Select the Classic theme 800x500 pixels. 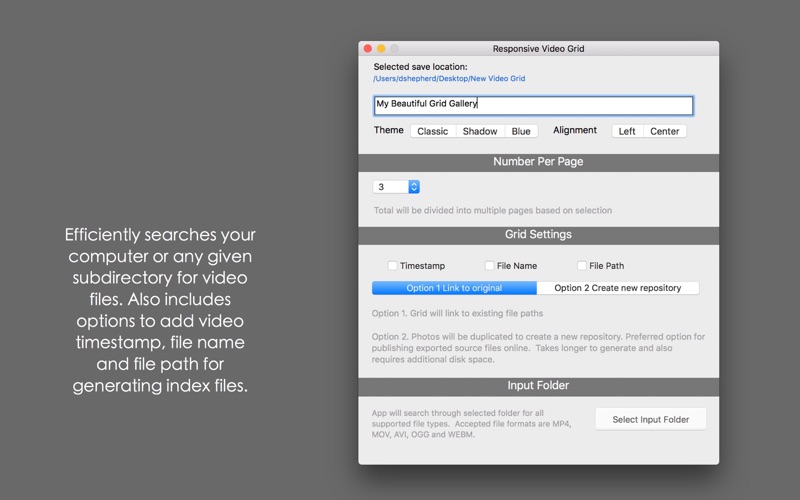(x=433, y=131)
